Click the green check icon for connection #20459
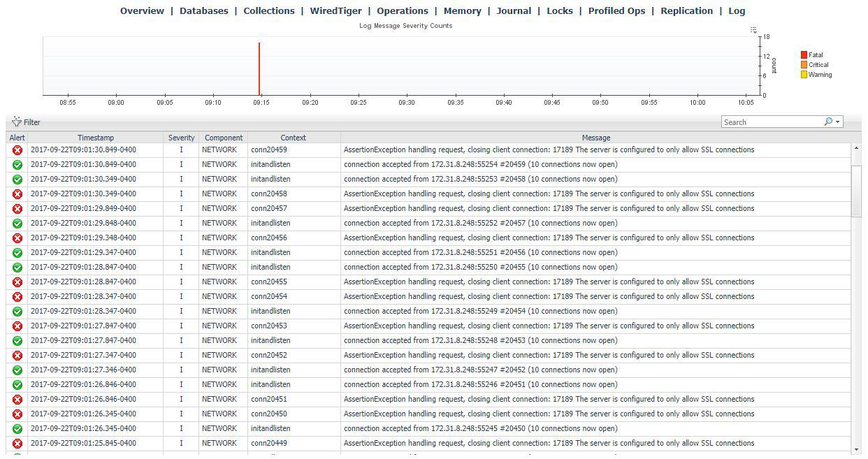868x459 pixels. pos(17,165)
